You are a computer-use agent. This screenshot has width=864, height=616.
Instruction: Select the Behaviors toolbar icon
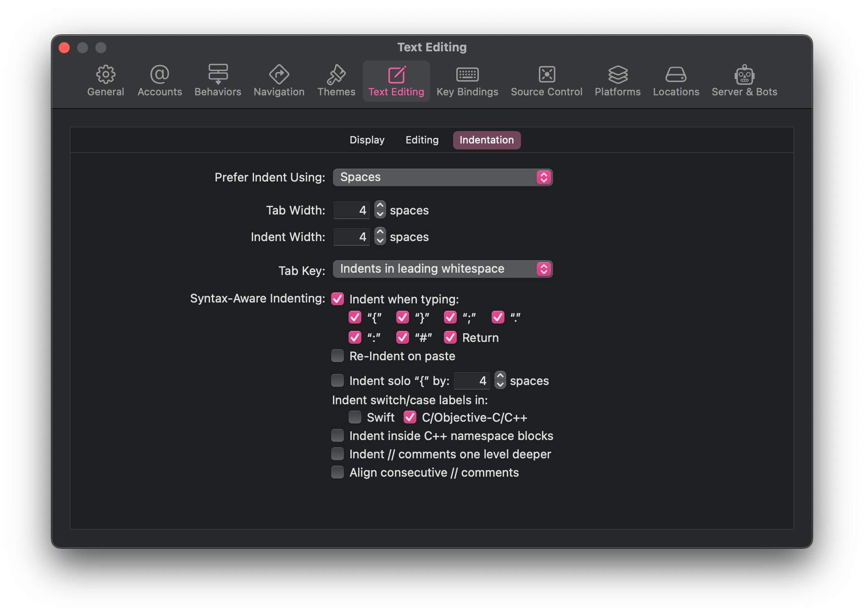point(218,81)
